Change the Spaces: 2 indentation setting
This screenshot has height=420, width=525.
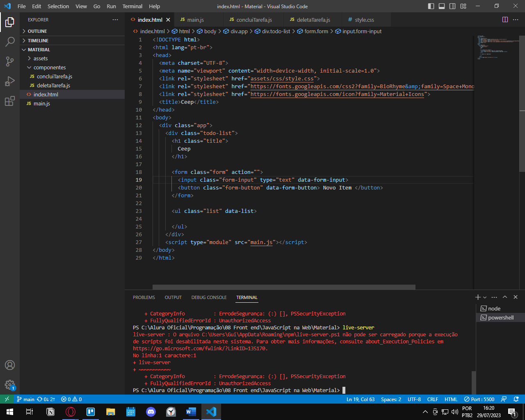391,399
